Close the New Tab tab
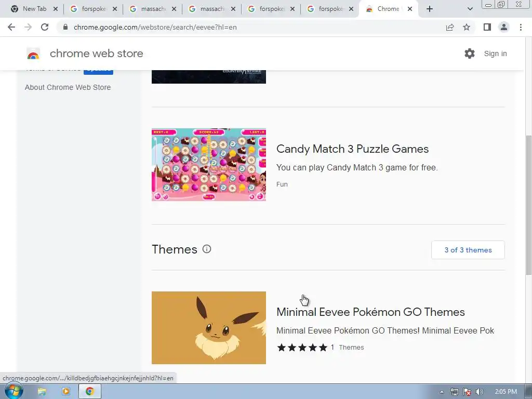This screenshot has width=532, height=399. [56, 9]
